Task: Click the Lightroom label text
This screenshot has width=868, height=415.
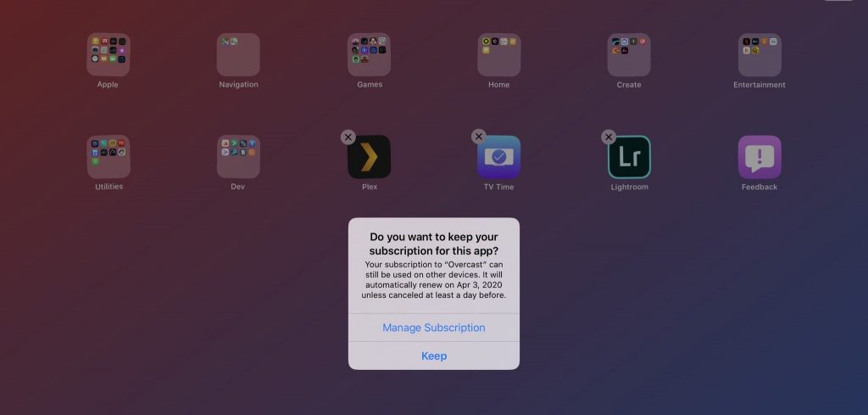Action: point(630,187)
